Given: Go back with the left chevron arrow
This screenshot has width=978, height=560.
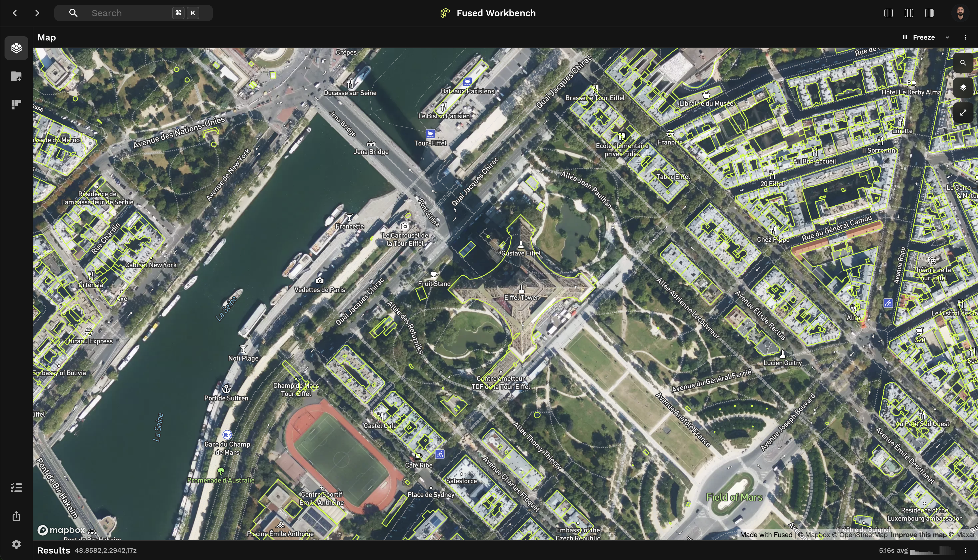Looking at the screenshot, I should pos(15,13).
